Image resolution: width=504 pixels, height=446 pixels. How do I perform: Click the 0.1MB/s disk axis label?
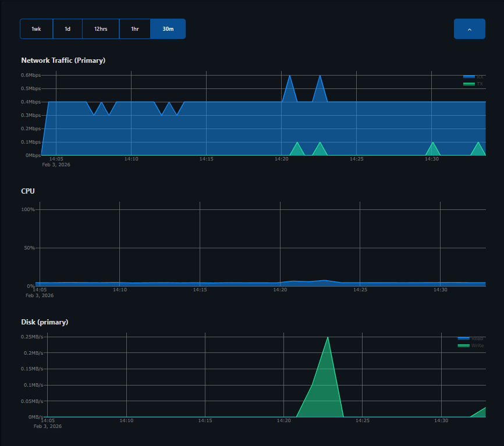pos(33,385)
